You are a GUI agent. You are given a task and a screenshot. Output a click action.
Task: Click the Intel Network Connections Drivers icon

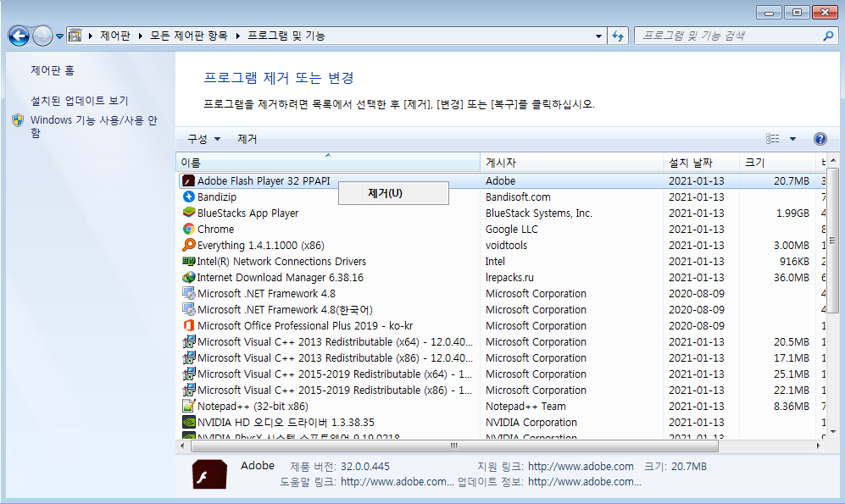click(189, 261)
